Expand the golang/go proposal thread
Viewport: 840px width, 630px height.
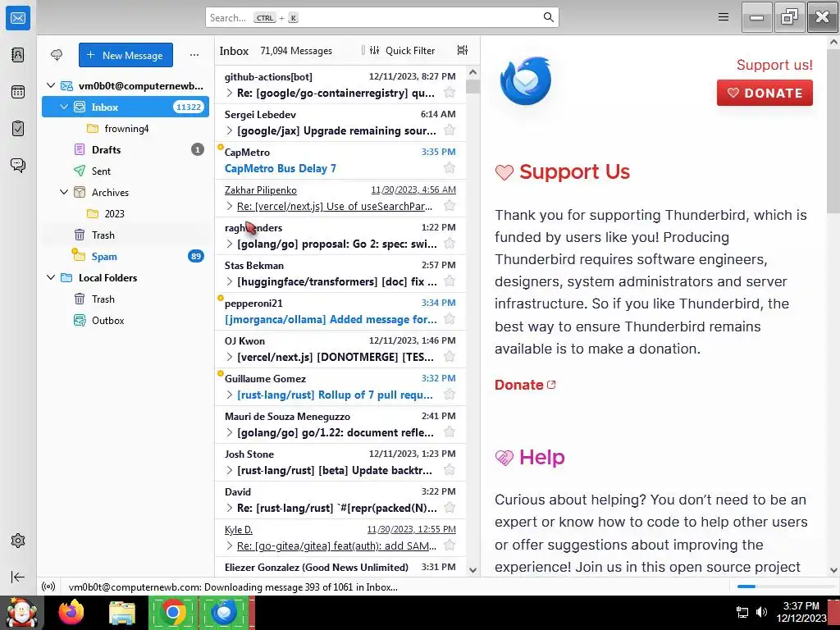[230, 244]
